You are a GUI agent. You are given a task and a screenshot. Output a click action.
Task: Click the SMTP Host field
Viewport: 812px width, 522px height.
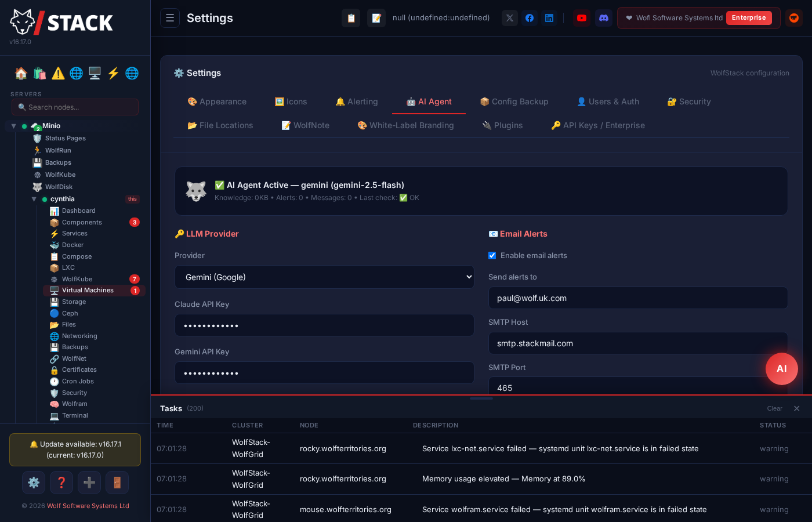pyautogui.click(x=638, y=343)
